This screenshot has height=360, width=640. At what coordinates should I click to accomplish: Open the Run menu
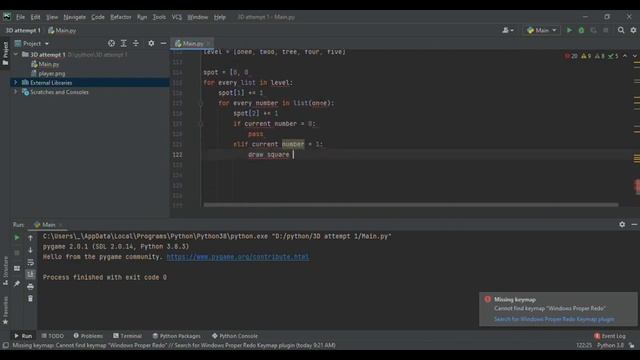(x=142, y=17)
